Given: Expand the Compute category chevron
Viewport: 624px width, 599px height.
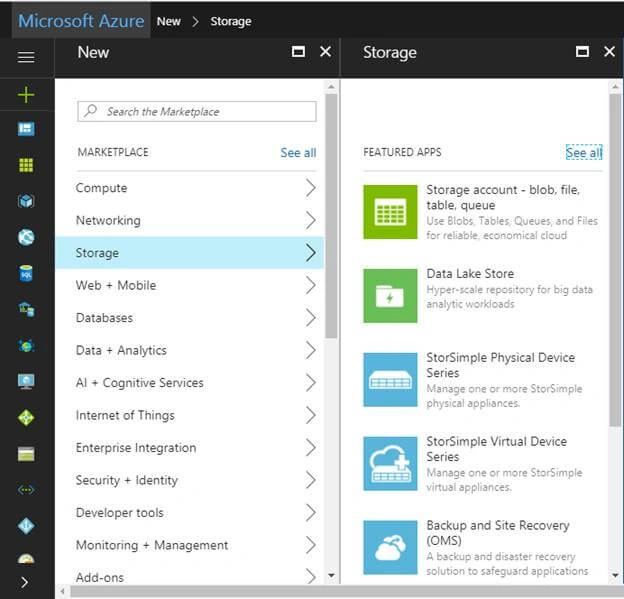Looking at the screenshot, I should 311,188.
